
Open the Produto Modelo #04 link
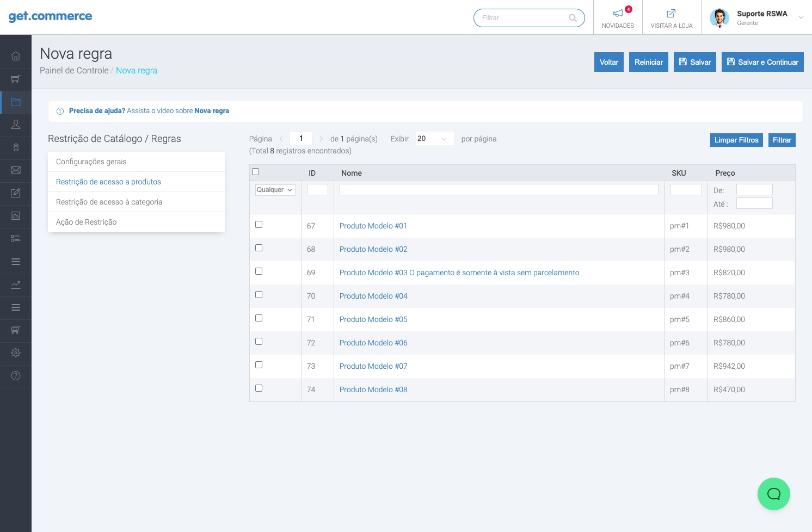(x=373, y=296)
